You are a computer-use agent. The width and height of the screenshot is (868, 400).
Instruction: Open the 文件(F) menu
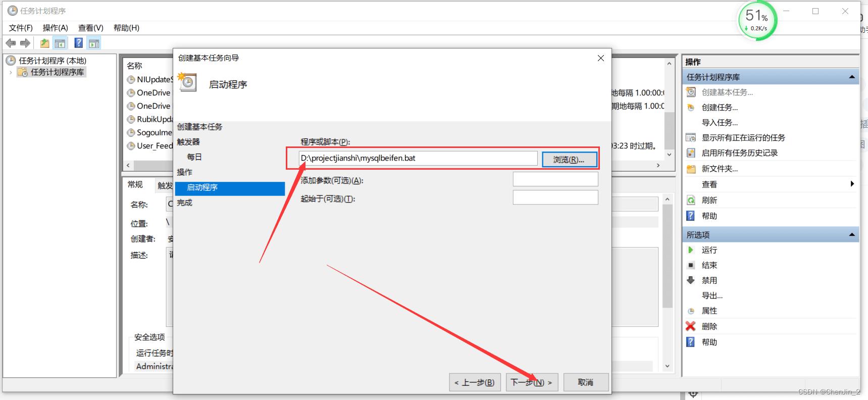click(21, 28)
